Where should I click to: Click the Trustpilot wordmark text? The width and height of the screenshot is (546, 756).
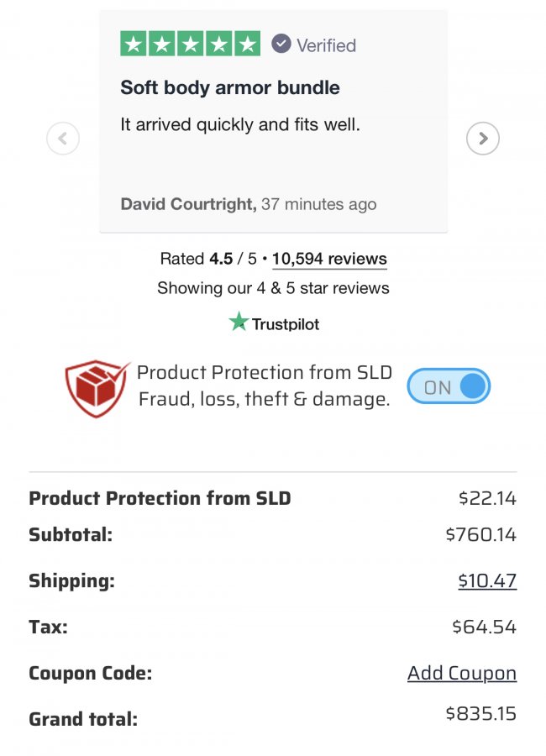(x=286, y=324)
